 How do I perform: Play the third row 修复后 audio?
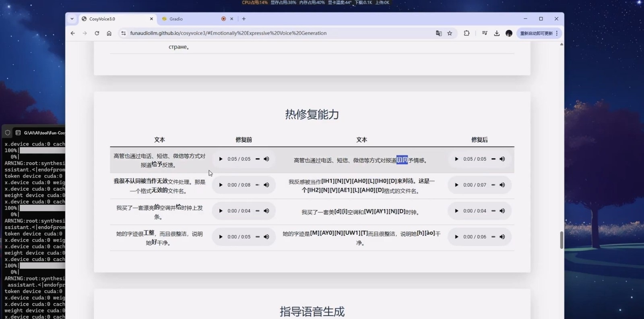tap(456, 211)
